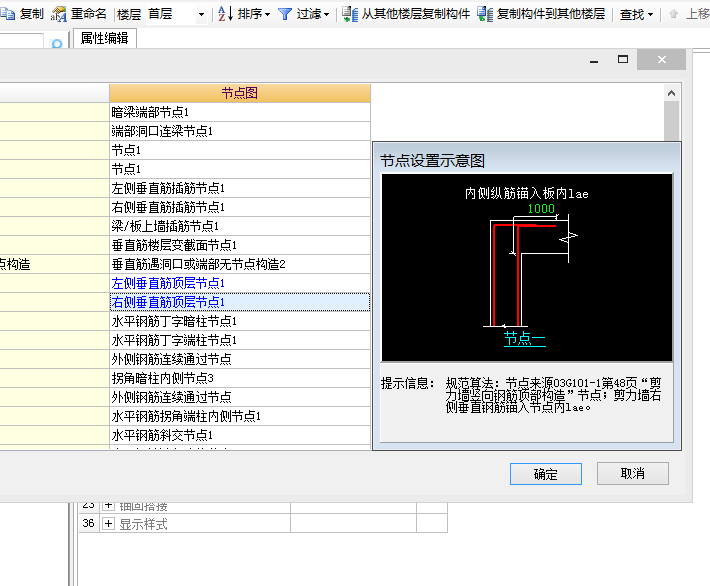Viewport: 710px width, 586px height.
Task: Select row 暗梁端部节点1
Action: 240,112
